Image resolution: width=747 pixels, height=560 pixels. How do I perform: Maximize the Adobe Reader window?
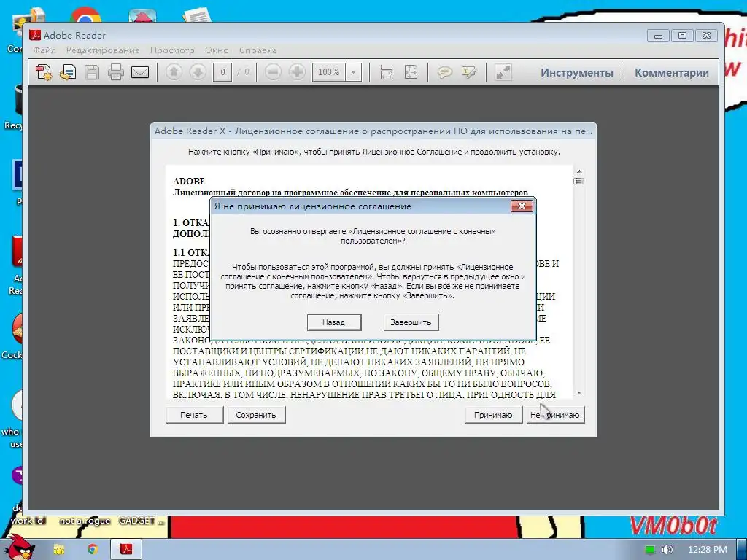(682, 36)
